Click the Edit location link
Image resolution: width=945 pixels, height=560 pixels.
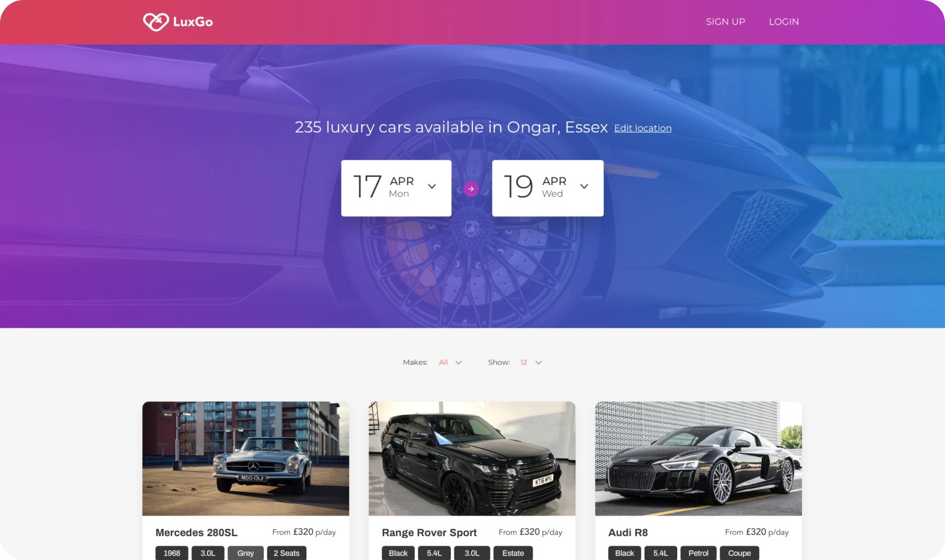(643, 128)
